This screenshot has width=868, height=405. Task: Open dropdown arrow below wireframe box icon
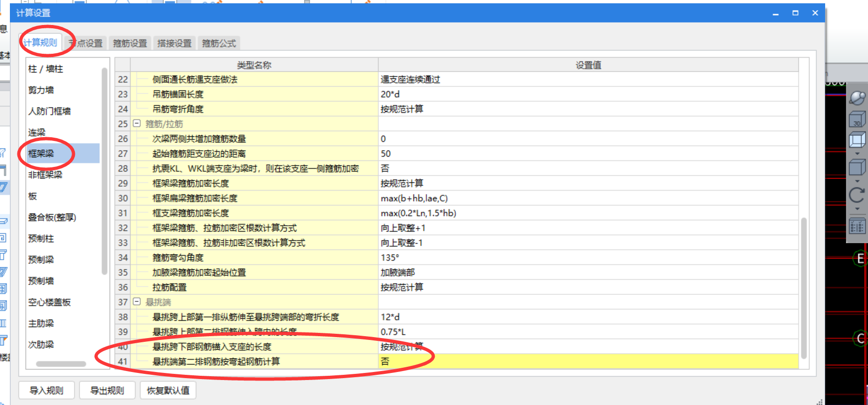point(857,154)
